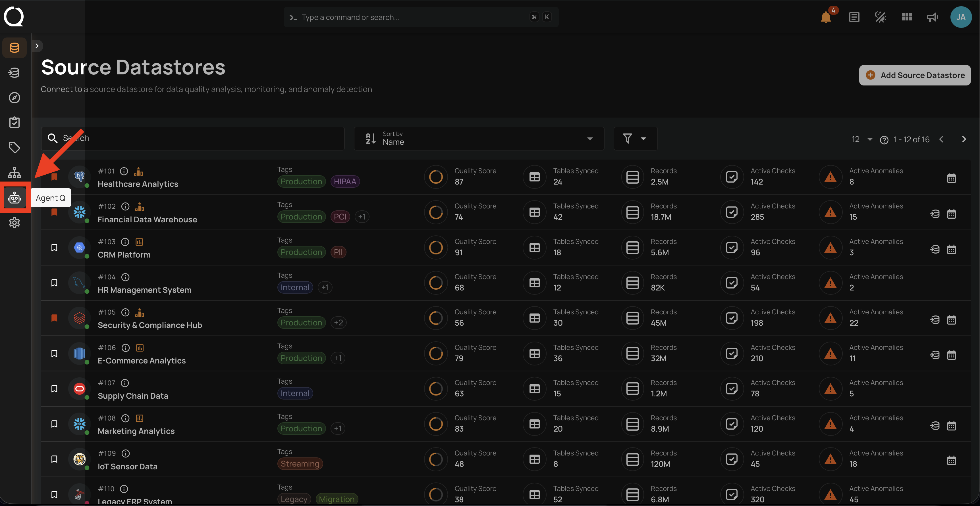The image size is (980, 506).
Task: Click the quality score ring for CRM Platform
Action: pyautogui.click(x=436, y=248)
